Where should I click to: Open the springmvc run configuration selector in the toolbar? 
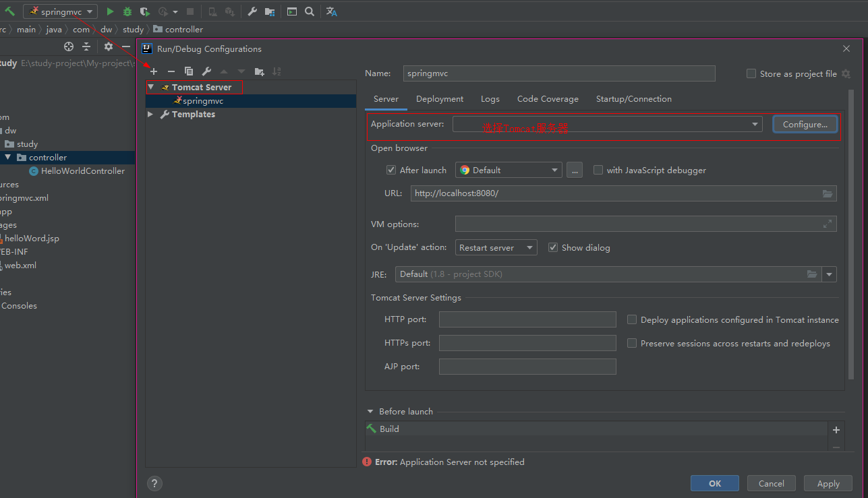(61, 11)
